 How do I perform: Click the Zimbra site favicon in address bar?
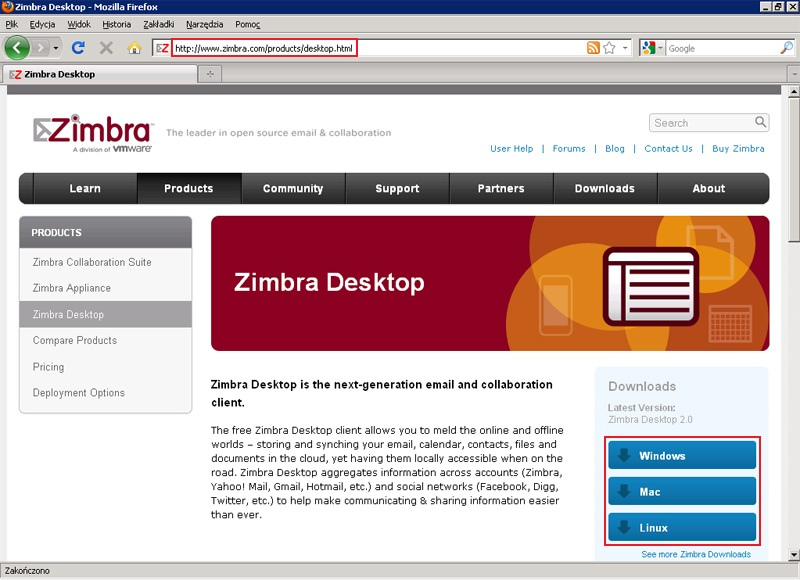pos(162,48)
